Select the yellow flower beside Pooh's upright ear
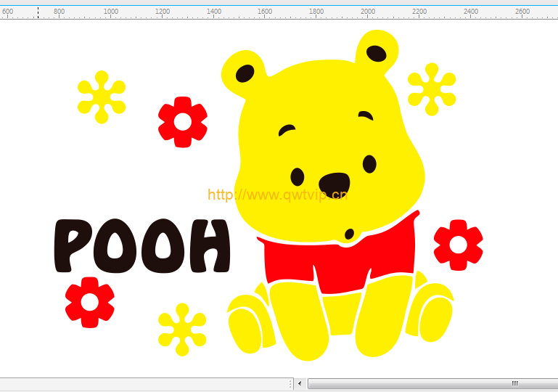The height and width of the screenshot is (392, 558). (432, 89)
